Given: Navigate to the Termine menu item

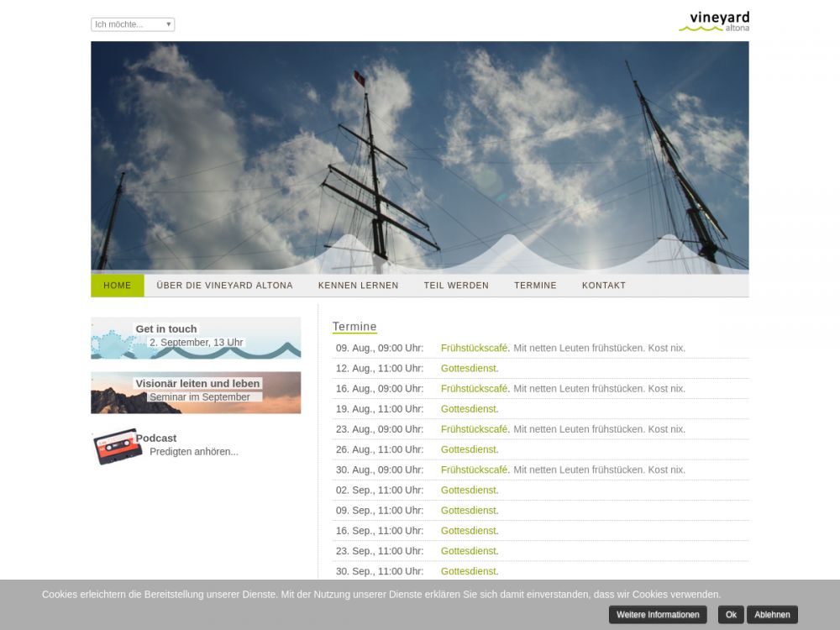Looking at the screenshot, I should [535, 286].
